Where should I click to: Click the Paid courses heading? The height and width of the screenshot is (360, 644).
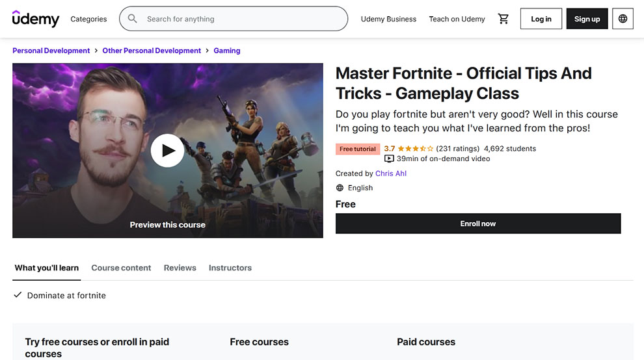click(x=426, y=342)
